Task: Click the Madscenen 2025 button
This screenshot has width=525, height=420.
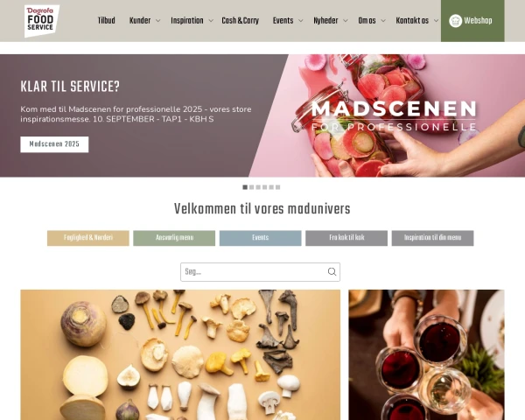Action: (x=54, y=144)
